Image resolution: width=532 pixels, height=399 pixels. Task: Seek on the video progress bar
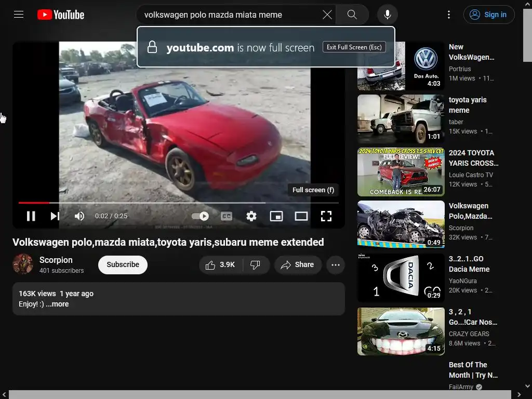click(x=179, y=203)
